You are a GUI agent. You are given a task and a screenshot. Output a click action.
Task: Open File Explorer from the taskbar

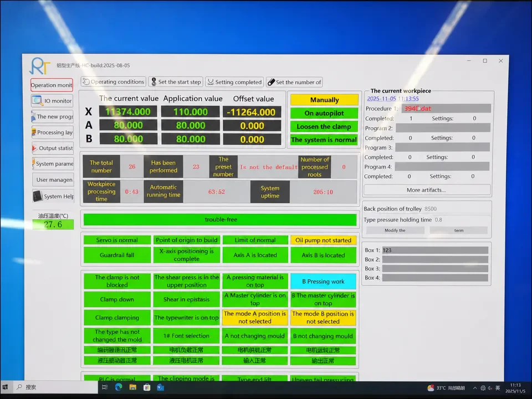click(x=132, y=387)
